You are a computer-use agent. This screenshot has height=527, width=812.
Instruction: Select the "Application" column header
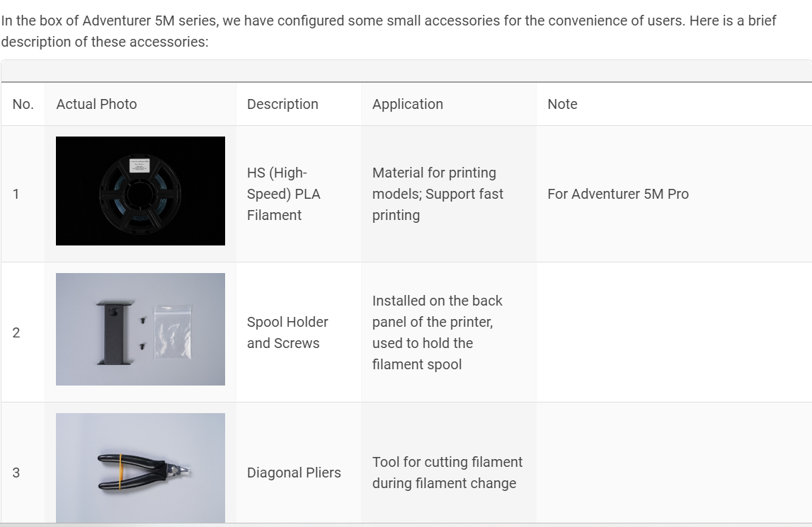pyautogui.click(x=408, y=104)
